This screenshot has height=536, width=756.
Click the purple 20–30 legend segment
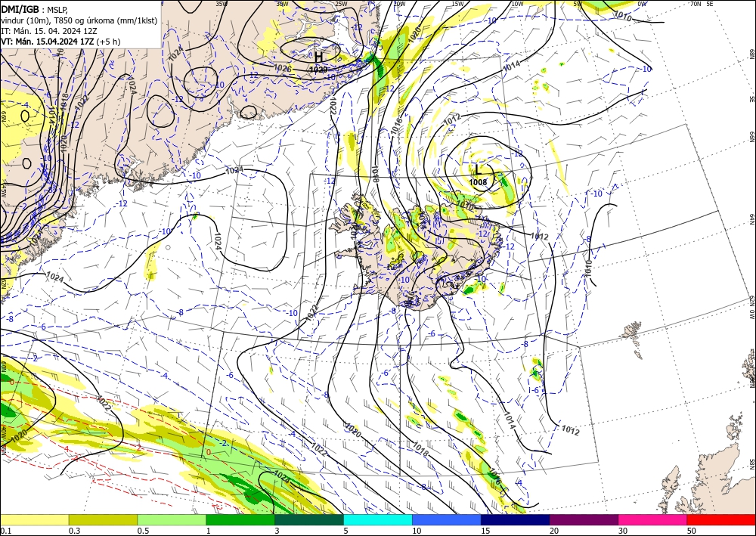coord(584,519)
